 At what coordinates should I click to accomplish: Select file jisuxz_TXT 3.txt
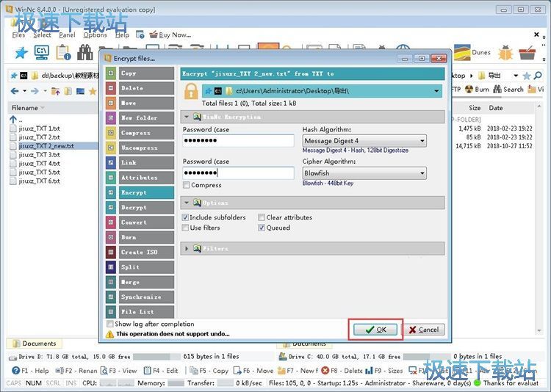pyautogui.click(x=39, y=155)
